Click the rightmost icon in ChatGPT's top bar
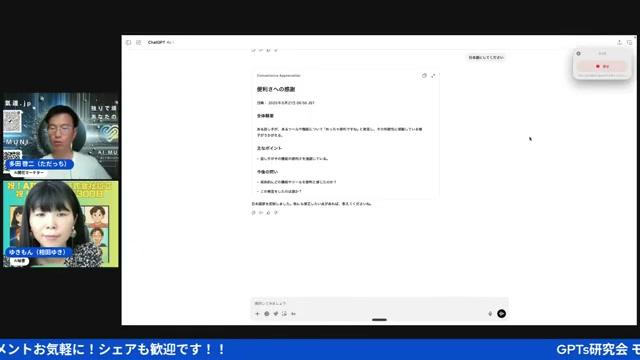640x360 pixels. [x=629, y=42]
